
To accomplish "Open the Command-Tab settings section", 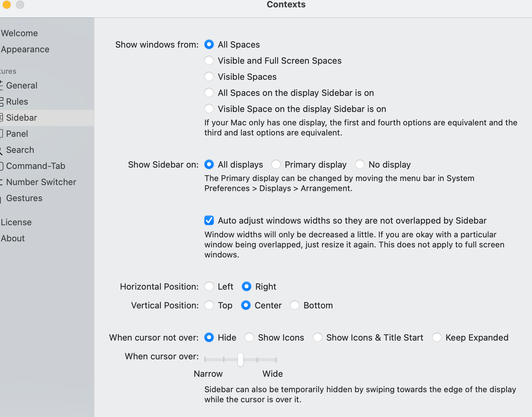I will pyautogui.click(x=36, y=166).
